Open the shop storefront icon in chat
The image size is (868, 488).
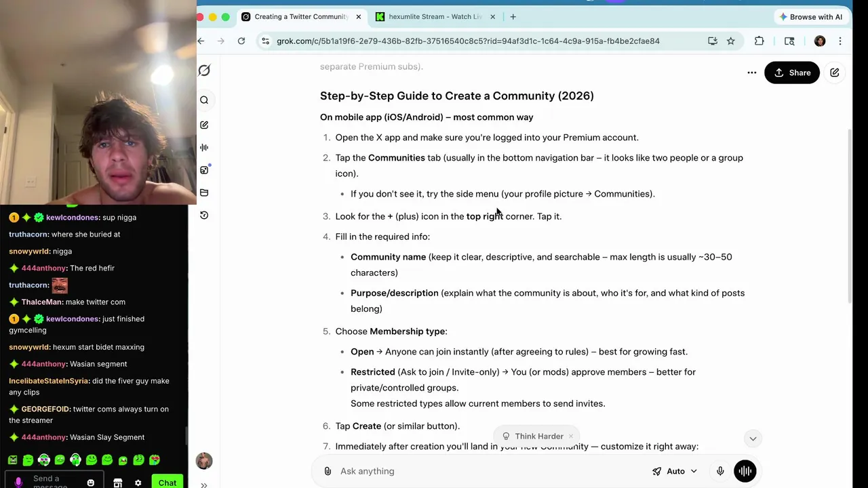[x=117, y=483]
